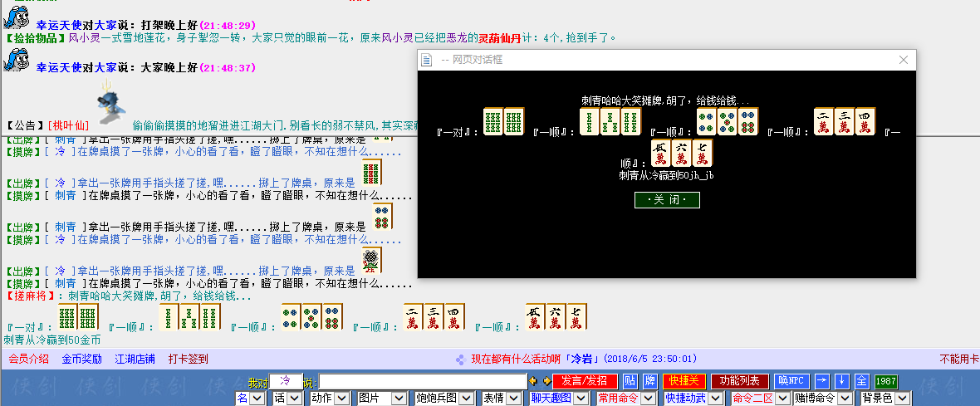This screenshot has height=406, width=980.
Task: Click the yellow right-arrow icon beside message box
Action: click(546, 381)
